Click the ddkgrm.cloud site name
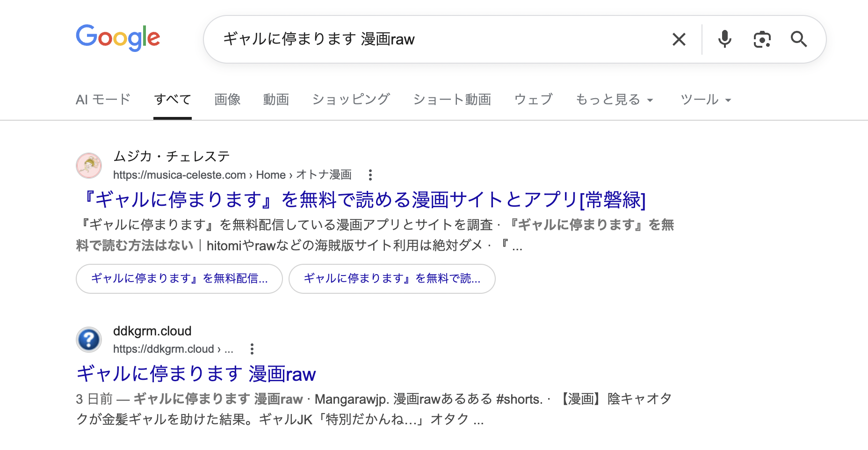This screenshot has height=450, width=868. coord(152,331)
